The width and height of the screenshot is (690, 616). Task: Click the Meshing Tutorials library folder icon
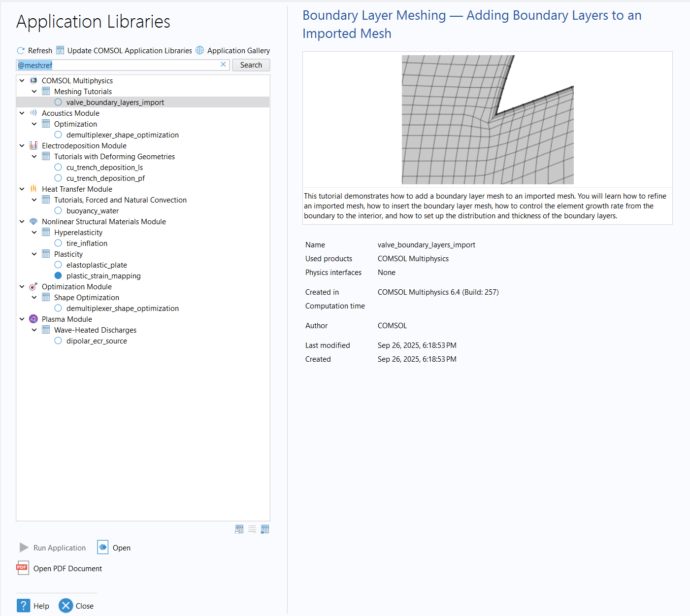pyautogui.click(x=46, y=91)
